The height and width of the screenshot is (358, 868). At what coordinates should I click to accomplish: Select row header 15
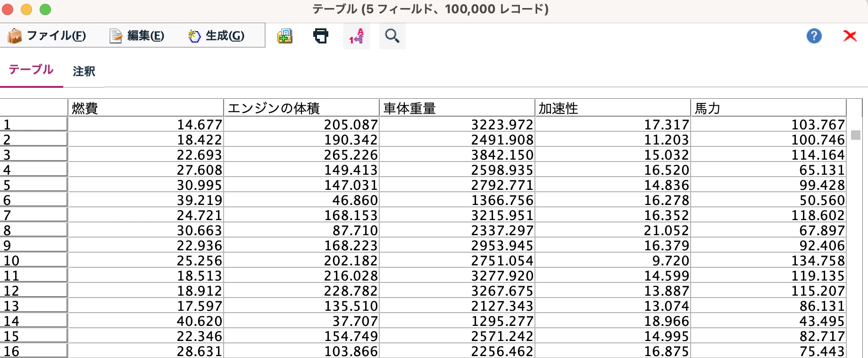click(33, 336)
